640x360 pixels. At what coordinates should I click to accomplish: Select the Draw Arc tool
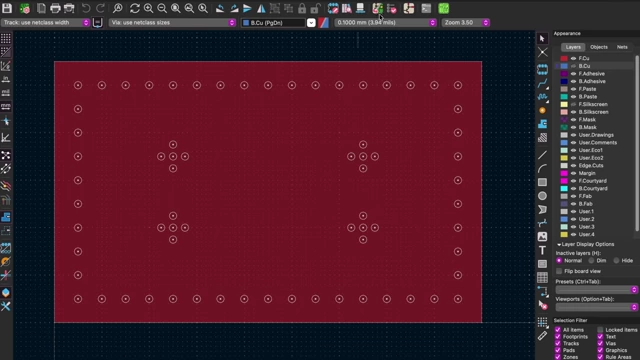(x=542, y=169)
